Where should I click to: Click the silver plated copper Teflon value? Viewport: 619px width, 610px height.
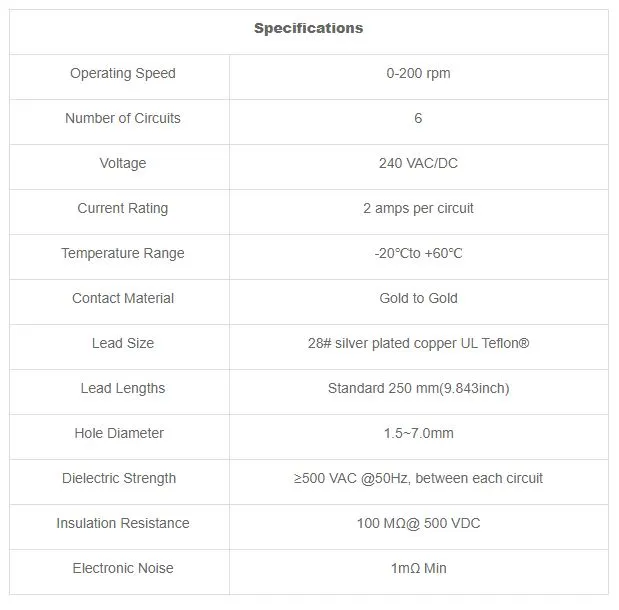[x=418, y=343]
